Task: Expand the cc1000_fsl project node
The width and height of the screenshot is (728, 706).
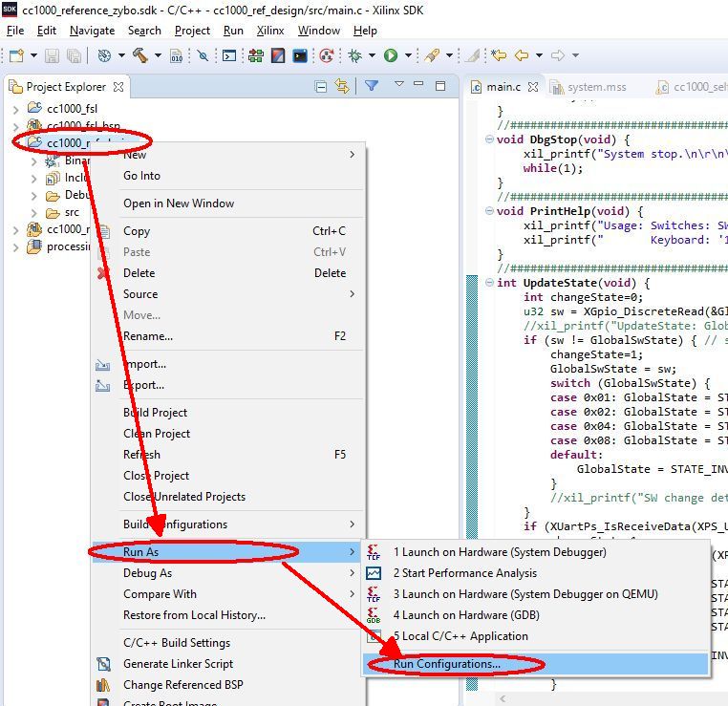Action: (16, 109)
